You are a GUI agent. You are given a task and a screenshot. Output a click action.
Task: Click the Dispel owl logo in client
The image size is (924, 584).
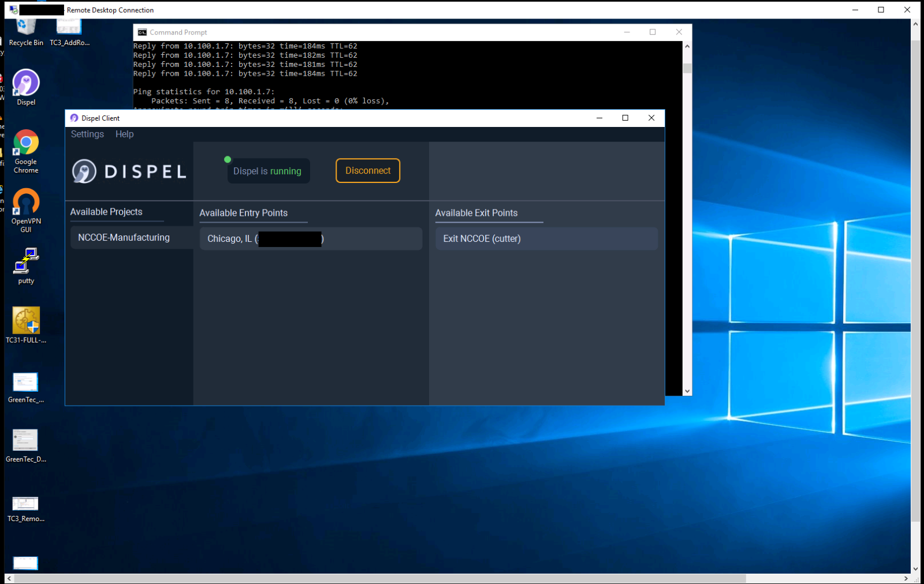coord(84,171)
